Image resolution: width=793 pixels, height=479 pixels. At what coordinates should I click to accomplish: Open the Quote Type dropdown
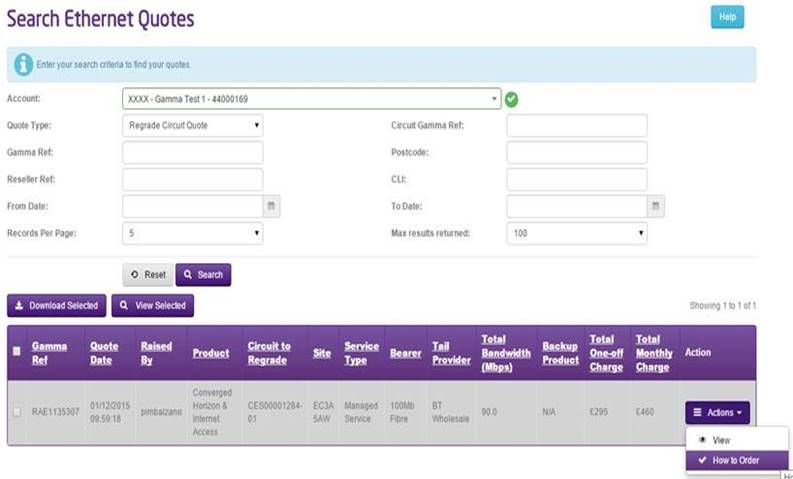[193, 125]
